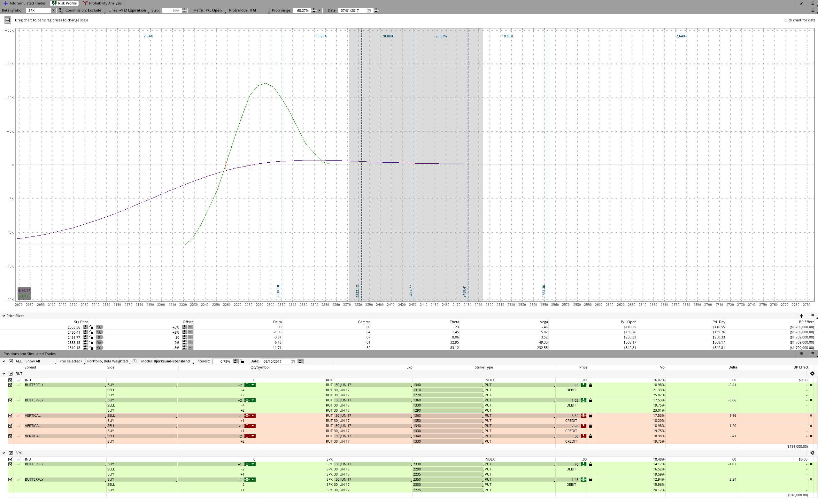The height and width of the screenshot is (504, 818).
Task: Click the Interest 0.75% field
Action: [222, 361]
